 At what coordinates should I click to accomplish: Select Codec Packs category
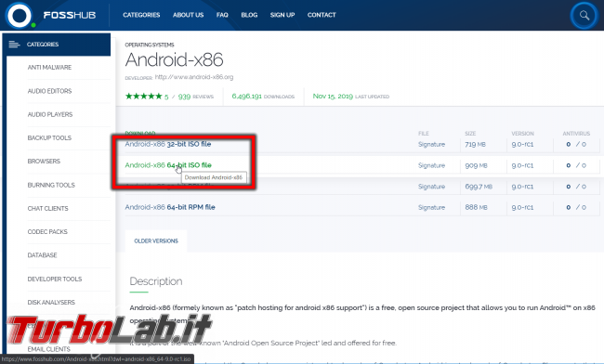47,231
